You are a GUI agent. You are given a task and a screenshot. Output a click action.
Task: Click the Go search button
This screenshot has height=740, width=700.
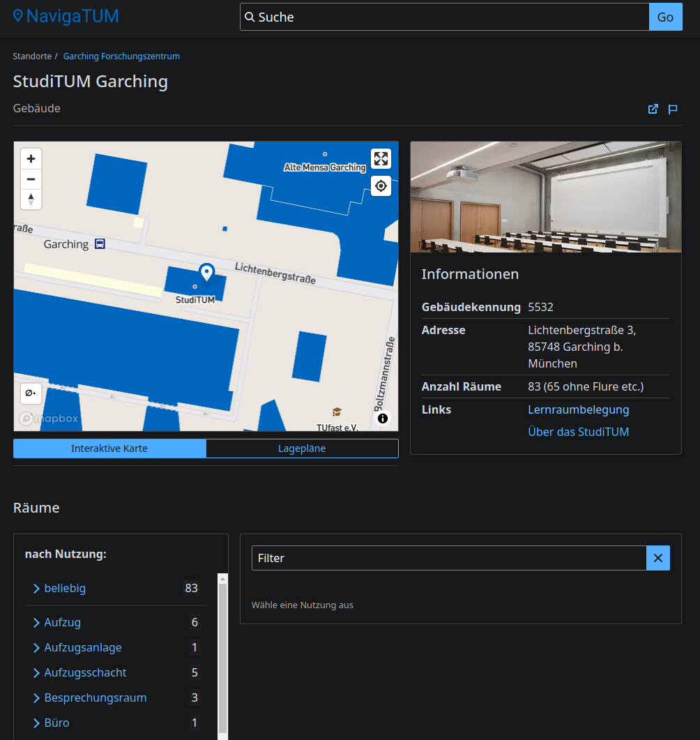pos(665,17)
